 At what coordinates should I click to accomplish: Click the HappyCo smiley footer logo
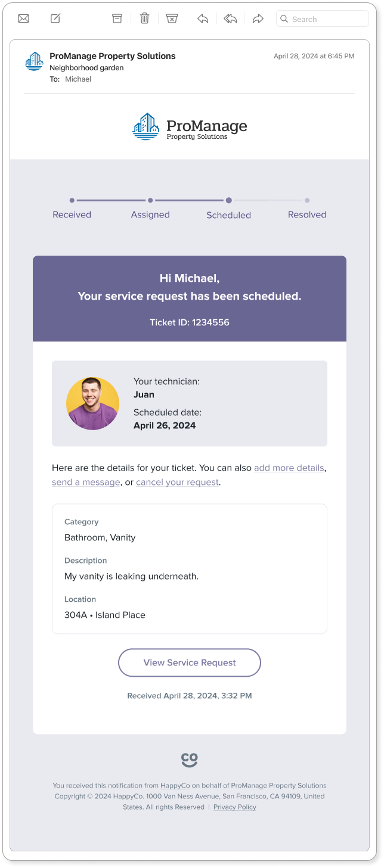coord(190,760)
